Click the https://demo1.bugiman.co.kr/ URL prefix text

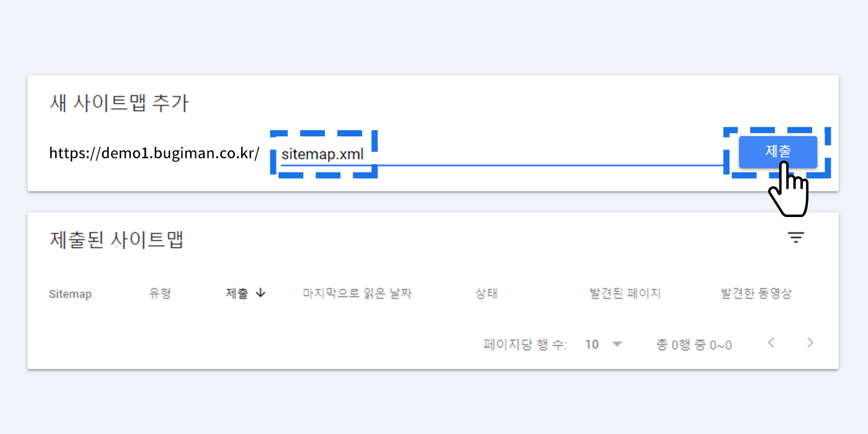(x=154, y=153)
